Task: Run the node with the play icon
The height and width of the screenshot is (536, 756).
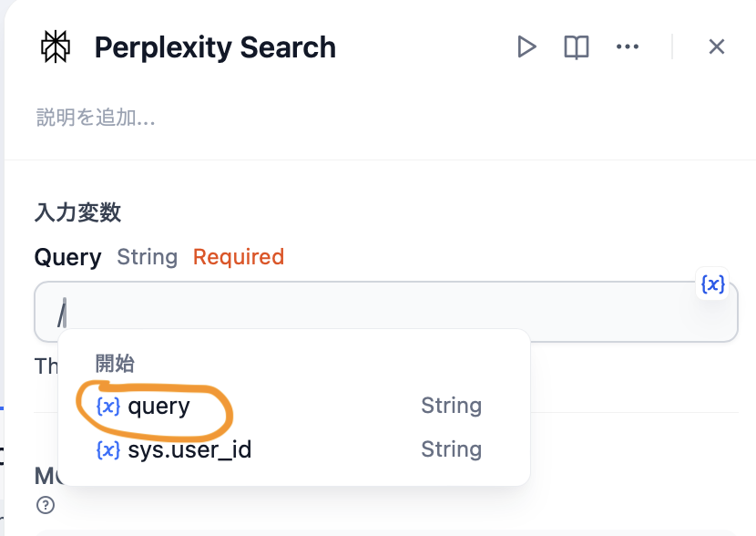Action: pyautogui.click(x=526, y=46)
